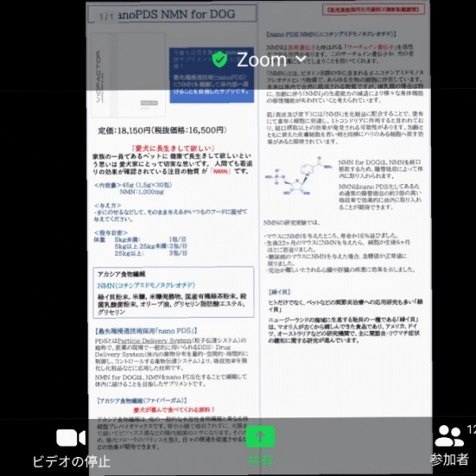Tap the green share arrow icon
The height and width of the screenshot is (476, 476).
pos(260,437)
